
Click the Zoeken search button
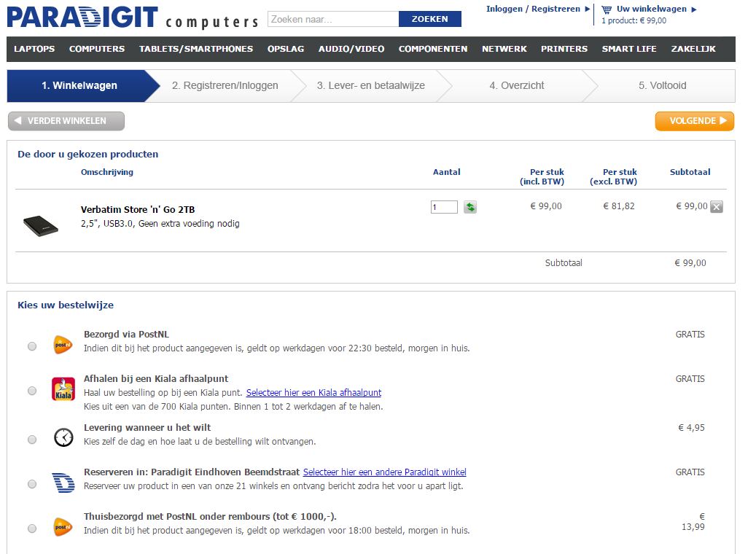click(429, 19)
